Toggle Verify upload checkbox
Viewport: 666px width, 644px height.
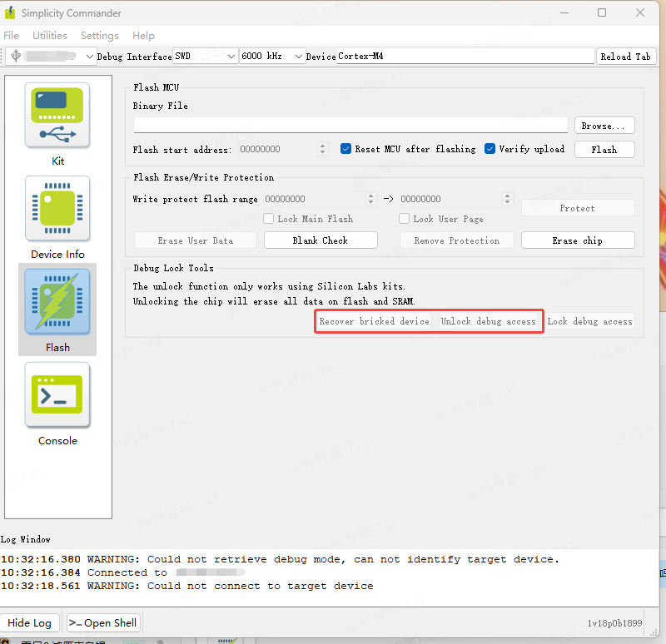click(490, 149)
